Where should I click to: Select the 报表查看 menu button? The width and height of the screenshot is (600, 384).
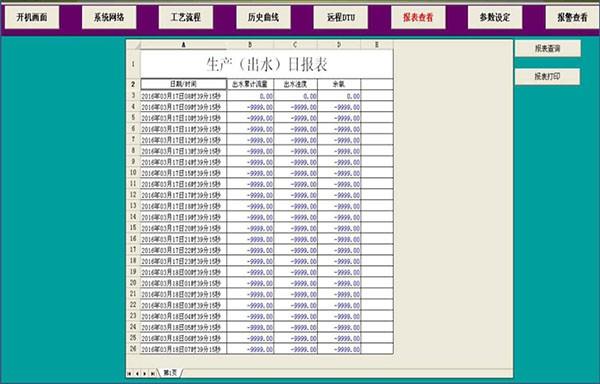click(x=418, y=17)
